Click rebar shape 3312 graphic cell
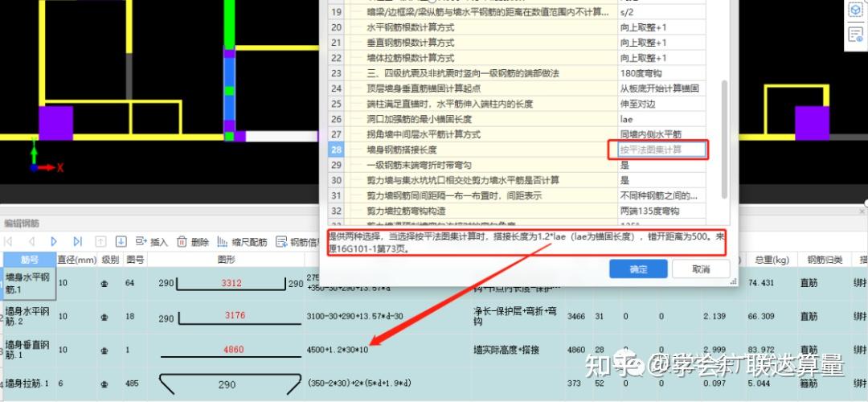The height and width of the screenshot is (402, 868). pyautogui.click(x=226, y=284)
